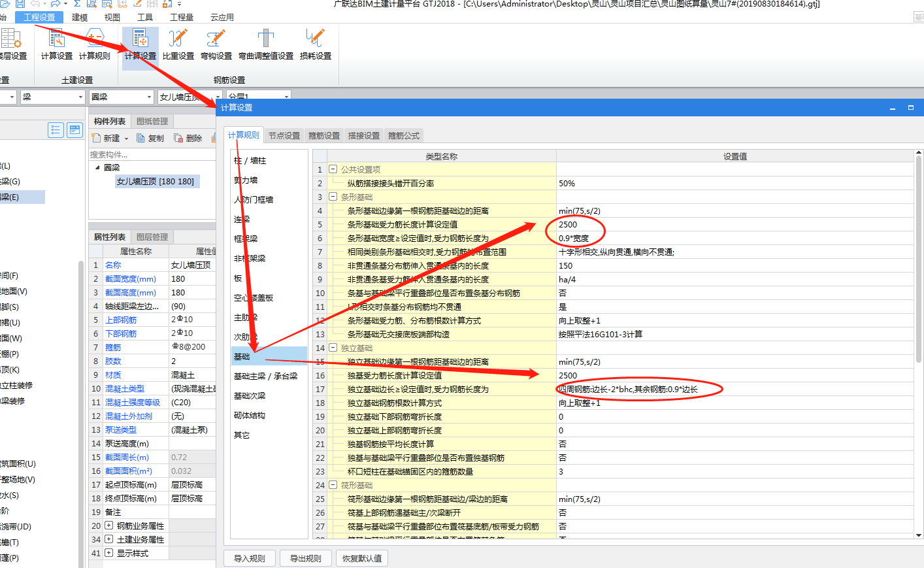The height and width of the screenshot is (568, 924).
Task: Collapse the 圈梁 tree node
Action: click(97, 167)
